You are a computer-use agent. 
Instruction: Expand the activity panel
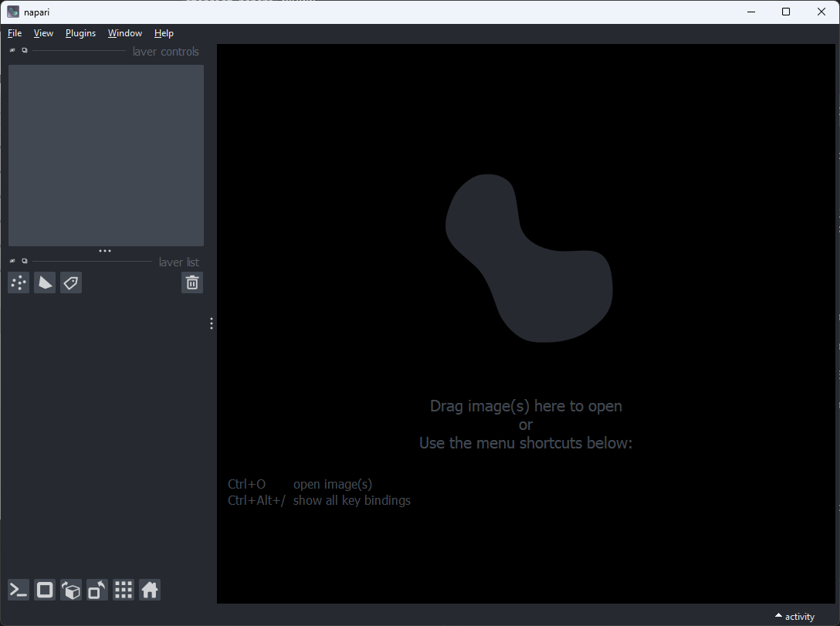click(794, 616)
